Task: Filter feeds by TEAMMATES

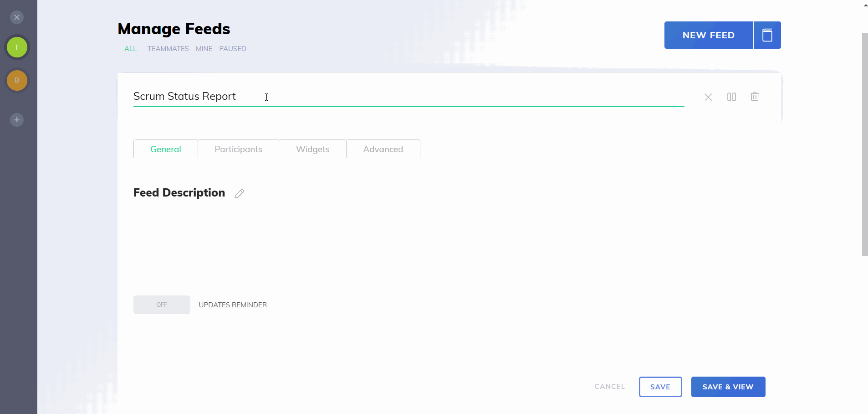Action: 168,49
